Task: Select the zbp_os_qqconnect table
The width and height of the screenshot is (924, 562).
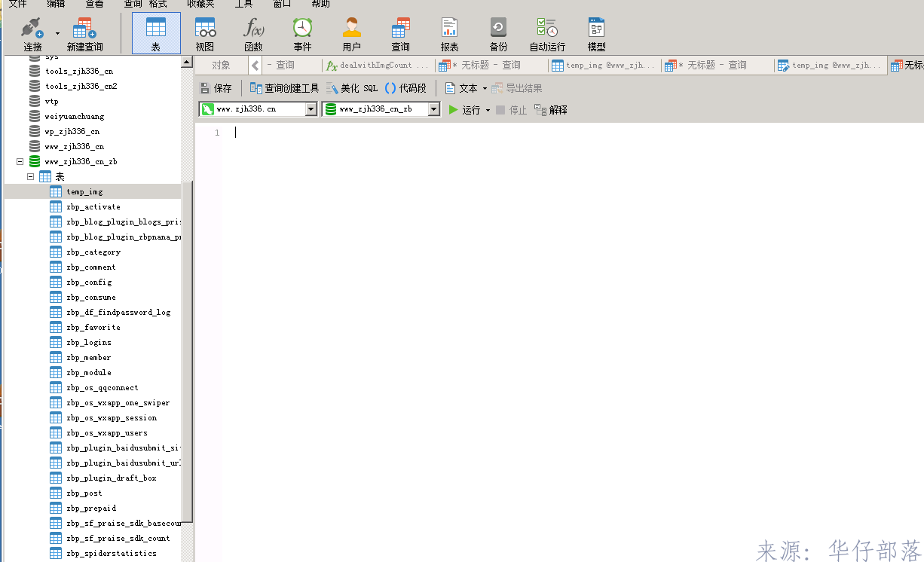Action: point(102,387)
